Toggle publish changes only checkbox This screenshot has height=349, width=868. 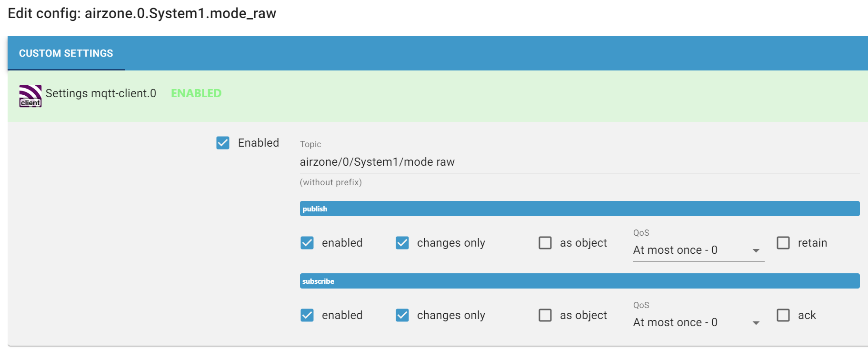402,243
